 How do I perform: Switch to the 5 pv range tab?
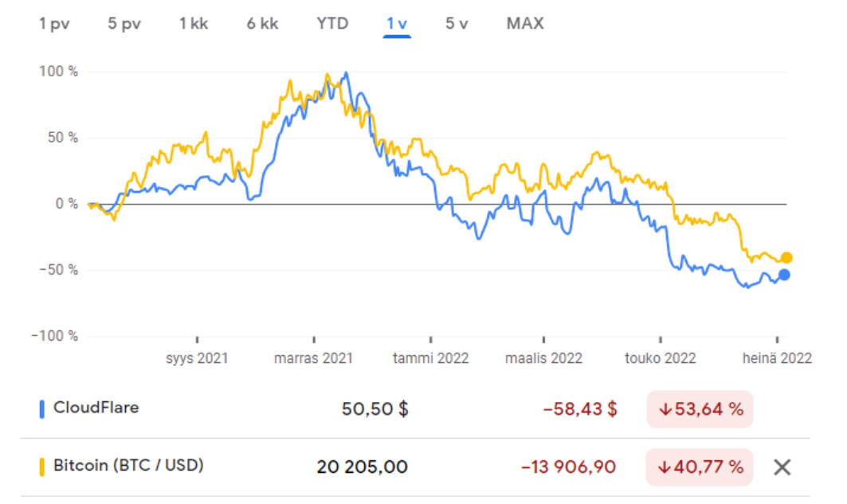[x=124, y=24]
